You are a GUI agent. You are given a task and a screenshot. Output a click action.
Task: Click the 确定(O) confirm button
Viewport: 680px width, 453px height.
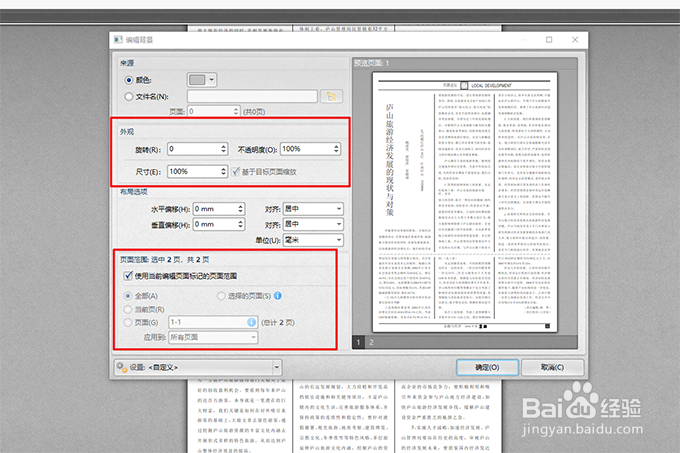(x=487, y=367)
